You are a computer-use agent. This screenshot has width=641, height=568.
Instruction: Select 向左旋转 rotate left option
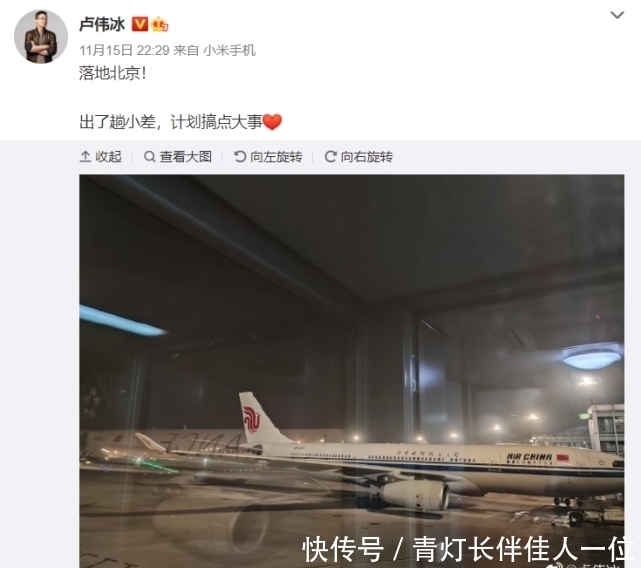pyautogui.click(x=276, y=157)
